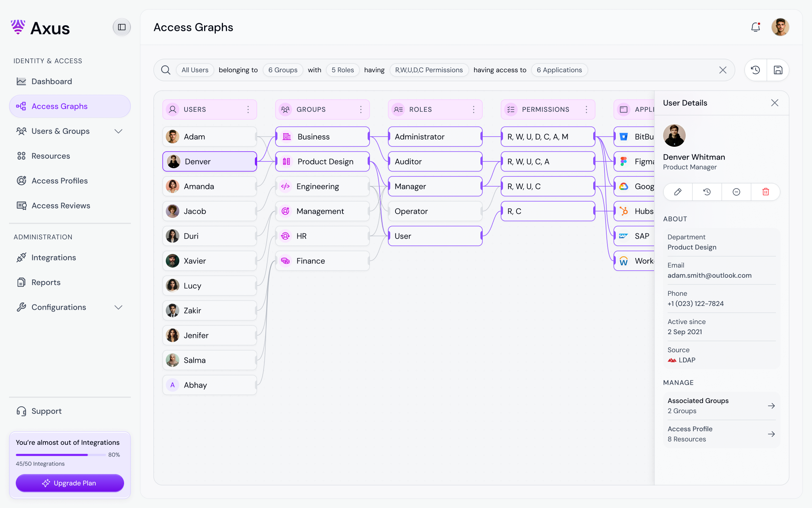Open profile avatar in top right corner
The height and width of the screenshot is (508, 812).
[780, 27]
